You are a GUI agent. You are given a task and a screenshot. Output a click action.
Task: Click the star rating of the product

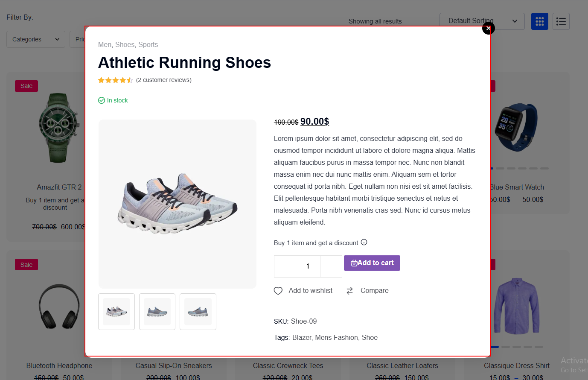[x=115, y=80]
